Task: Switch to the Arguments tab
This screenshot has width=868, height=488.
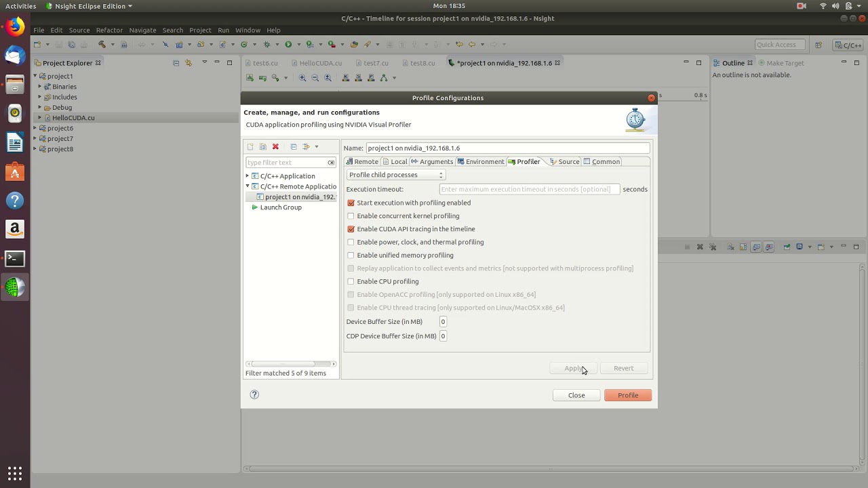Action: coord(432,161)
